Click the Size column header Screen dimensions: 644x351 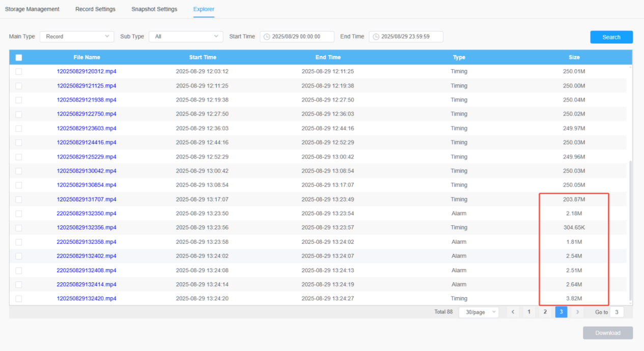[574, 57]
